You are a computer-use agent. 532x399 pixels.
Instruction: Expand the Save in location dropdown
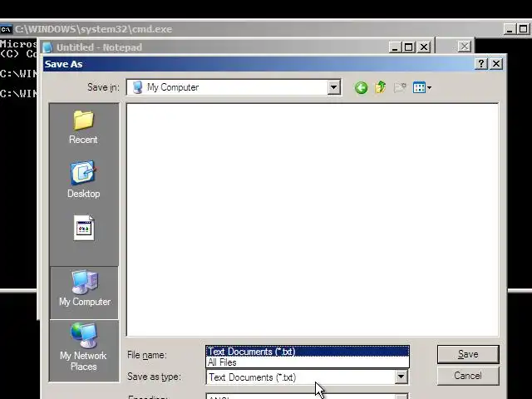pos(333,87)
